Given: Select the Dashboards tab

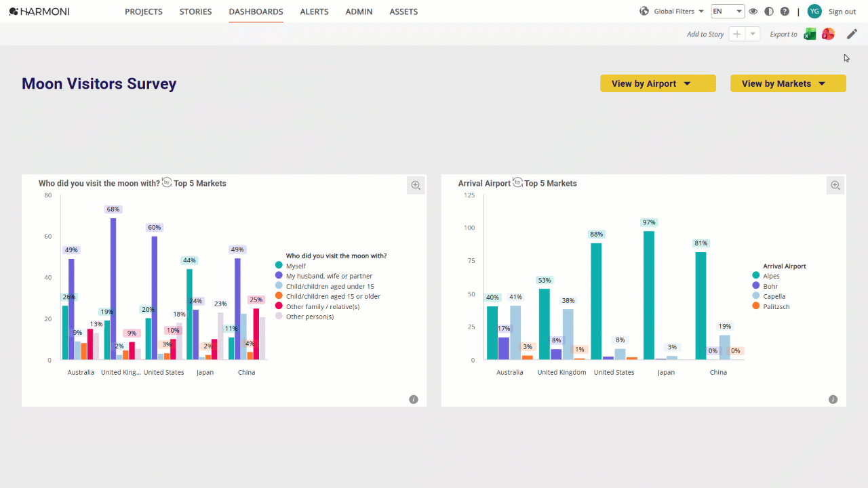Looking at the screenshot, I should click(256, 12).
